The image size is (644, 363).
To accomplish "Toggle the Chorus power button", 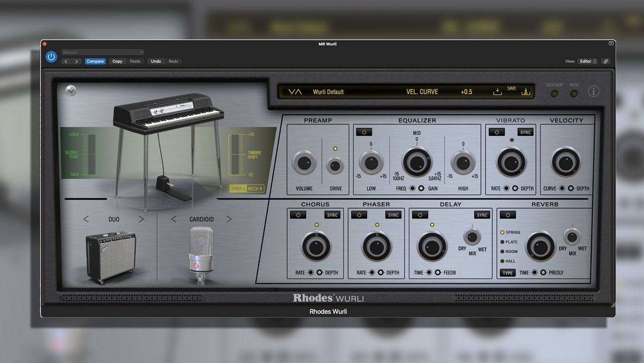I will coord(298,215).
